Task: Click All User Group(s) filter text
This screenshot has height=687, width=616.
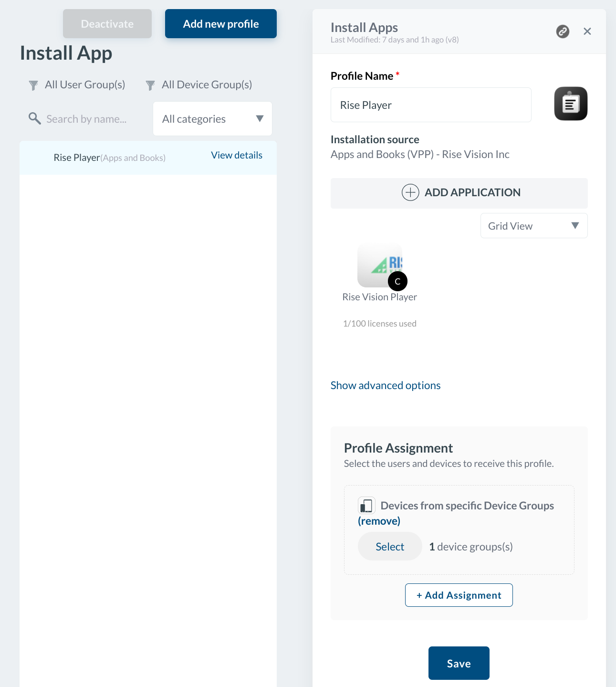Action: [x=85, y=85]
